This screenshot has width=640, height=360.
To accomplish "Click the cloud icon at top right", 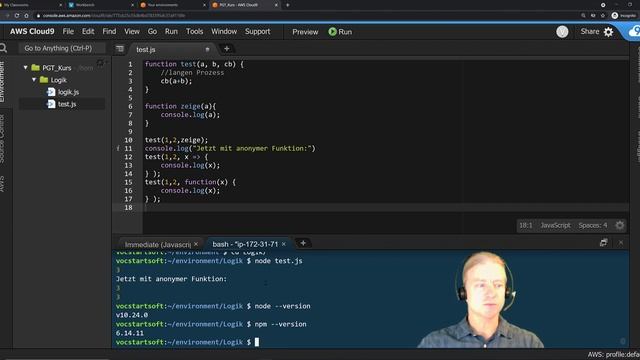I will (634, 31).
